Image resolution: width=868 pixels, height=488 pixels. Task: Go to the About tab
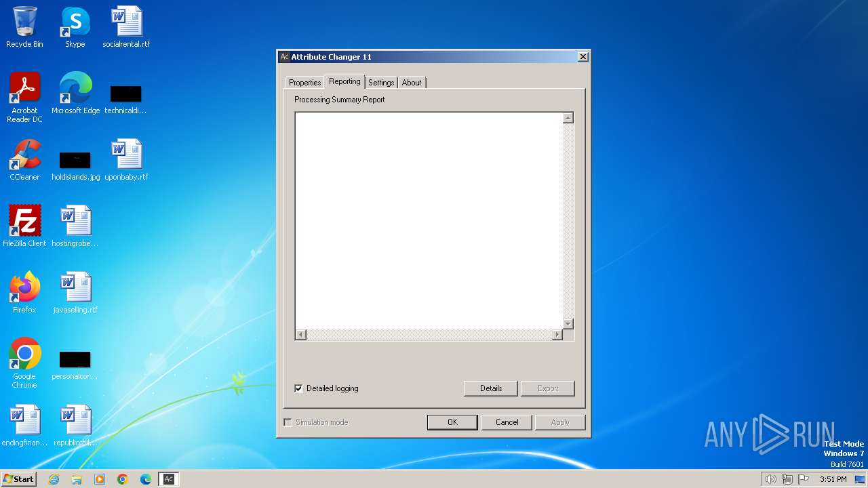point(412,83)
